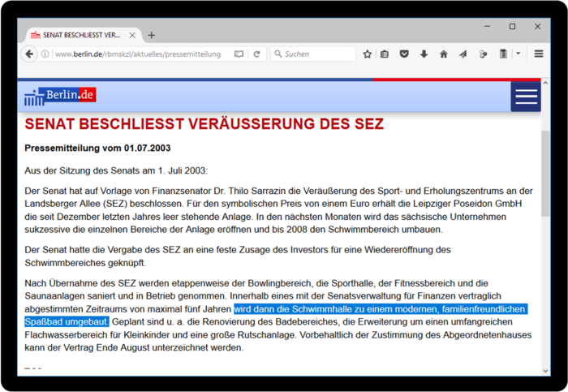Screen dimensions: 568x392
Task: Click text Pressemitteilung vom 01.07.2003
Action: [x=97, y=149]
